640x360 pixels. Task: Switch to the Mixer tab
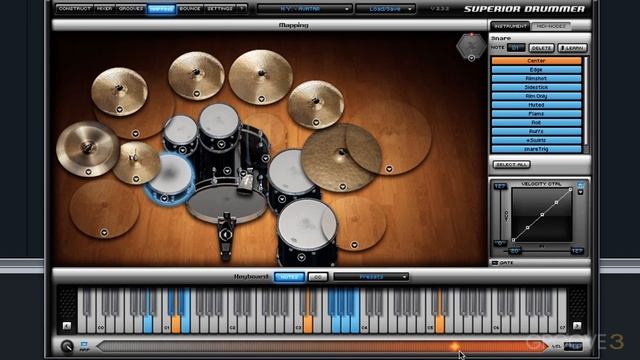104,9
